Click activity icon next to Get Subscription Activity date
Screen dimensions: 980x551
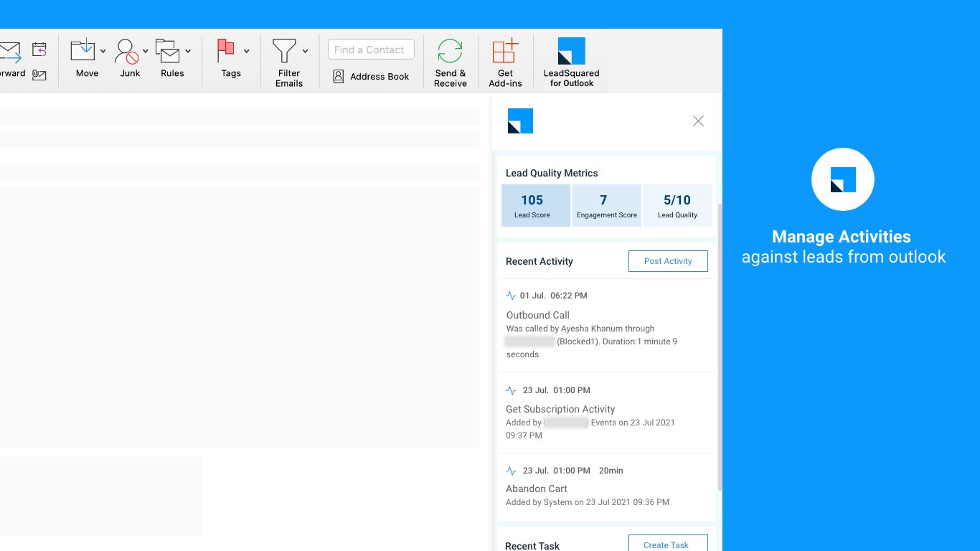click(x=511, y=390)
